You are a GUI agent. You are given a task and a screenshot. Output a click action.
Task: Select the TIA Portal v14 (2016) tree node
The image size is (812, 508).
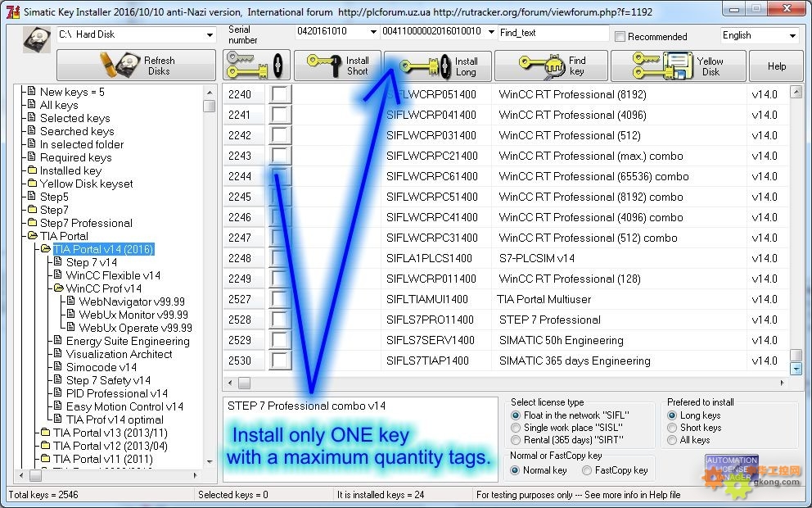click(104, 249)
